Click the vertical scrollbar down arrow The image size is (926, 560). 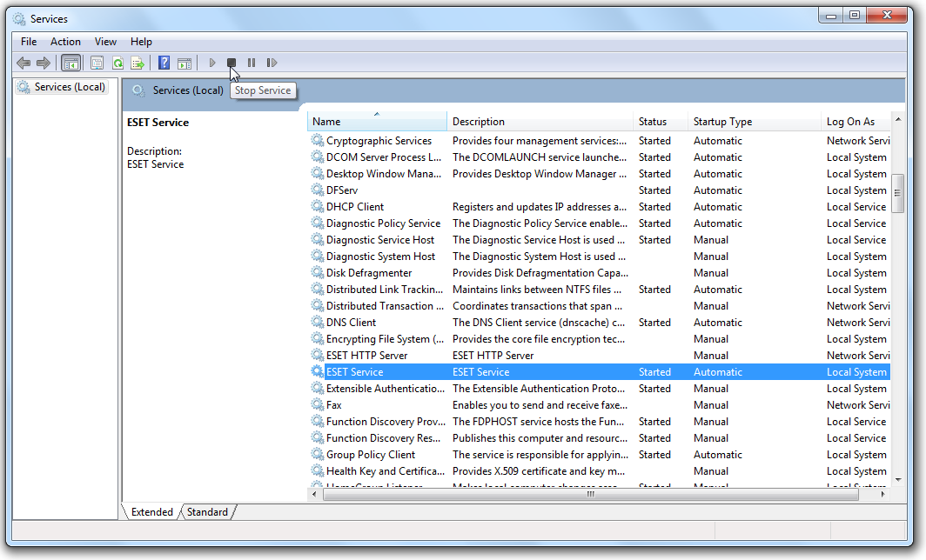coord(897,479)
